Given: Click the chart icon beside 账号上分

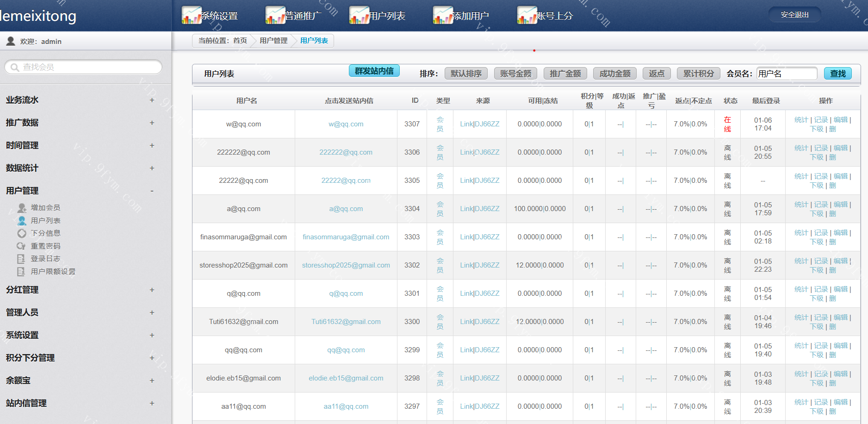Looking at the screenshot, I should 527,15.
